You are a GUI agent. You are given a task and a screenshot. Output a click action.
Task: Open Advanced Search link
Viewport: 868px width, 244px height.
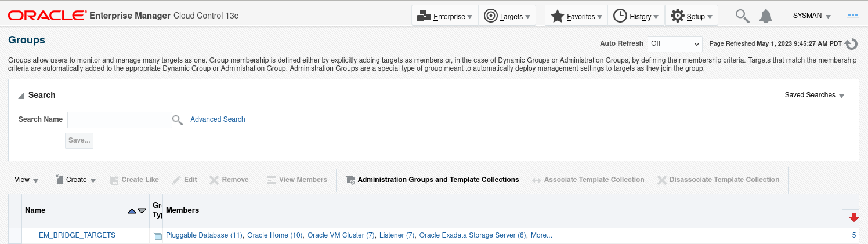(x=218, y=119)
